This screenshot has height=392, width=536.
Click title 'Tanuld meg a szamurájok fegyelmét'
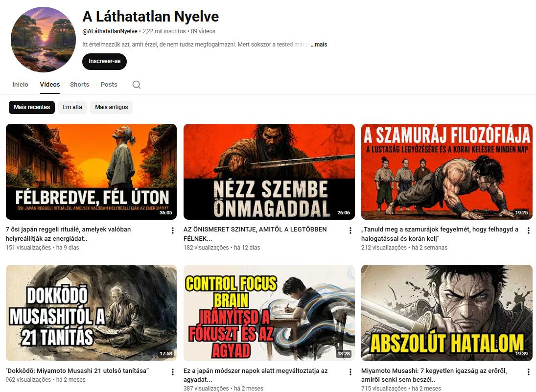pyautogui.click(x=440, y=234)
